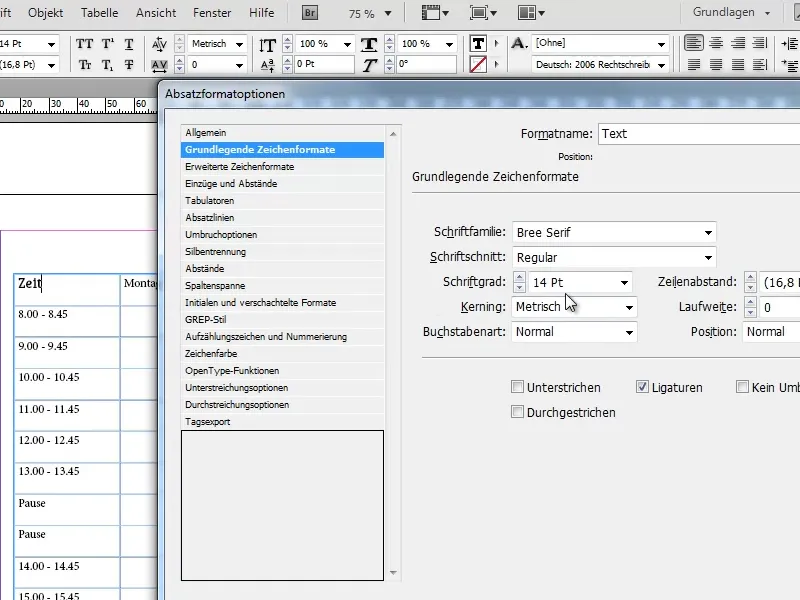Image resolution: width=800 pixels, height=600 pixels.
Task: Select the Tagsexport category
Action: [x=282, y=421]
